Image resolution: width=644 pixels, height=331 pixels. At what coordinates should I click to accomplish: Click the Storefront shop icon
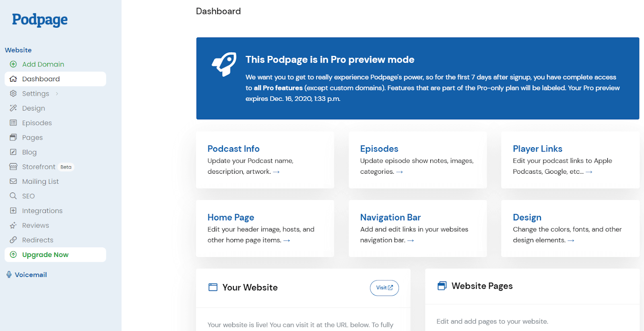coord(13,167)
